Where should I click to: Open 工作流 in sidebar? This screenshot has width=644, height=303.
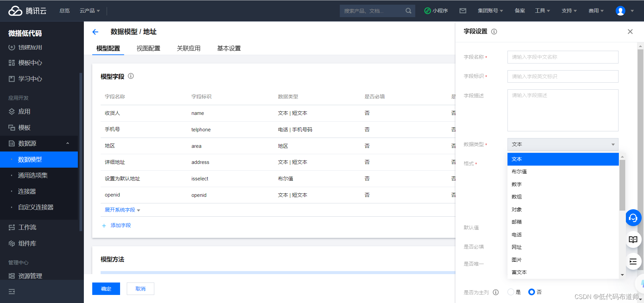[27, 227]
